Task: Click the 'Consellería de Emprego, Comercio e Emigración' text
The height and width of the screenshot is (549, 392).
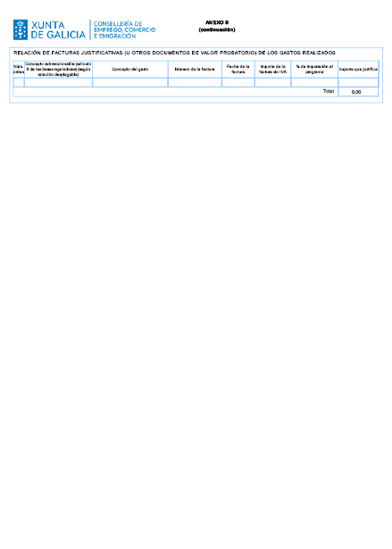Action: click(x=124, y=29)
